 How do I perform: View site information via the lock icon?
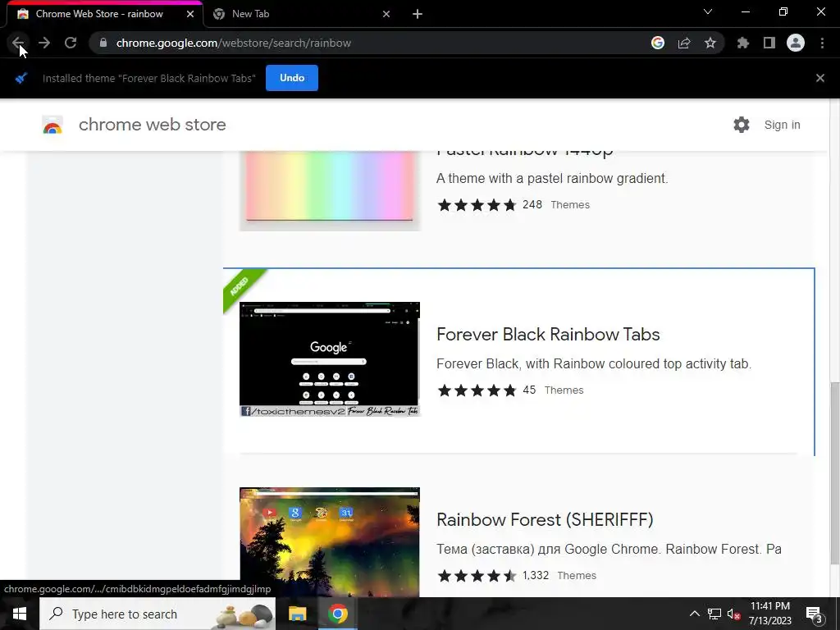[103, 43]
